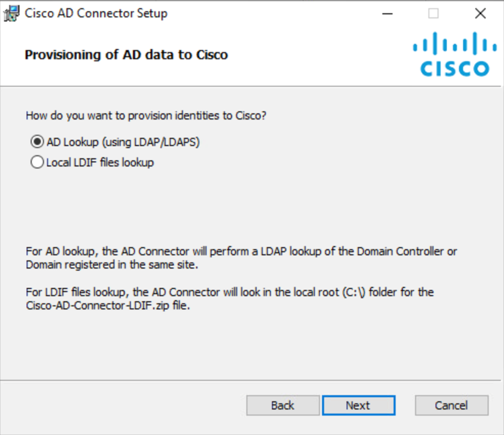Click the word "cisco" under the logo bars
The image size is (504, 435).
tap(455, 69)
